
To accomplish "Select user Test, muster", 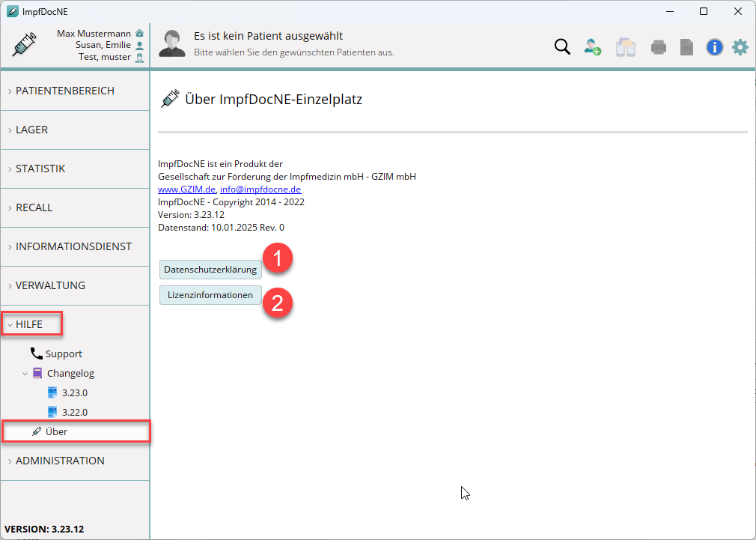I will tap(105, 57).
